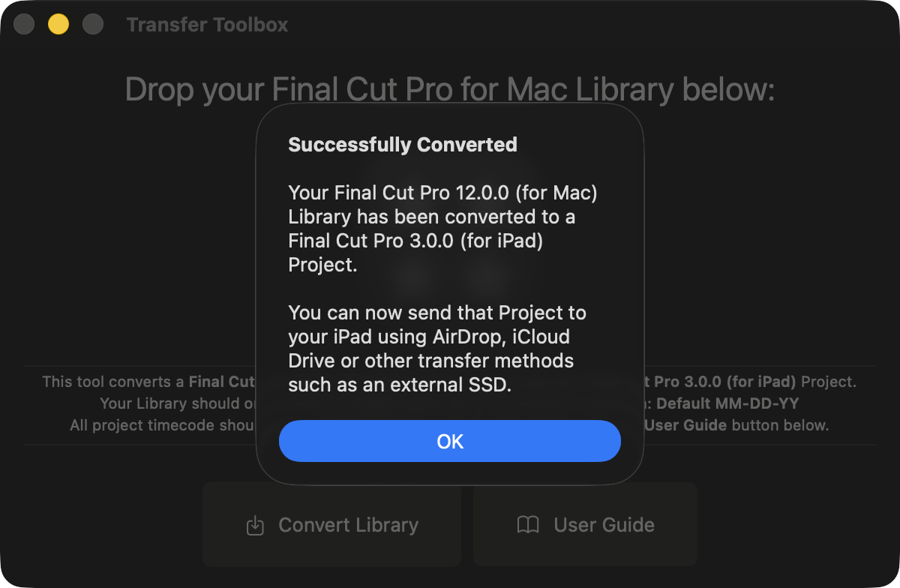Click the 'Drop your Final Cut Pro' heading
This screenshot has width=900, height=588.
(449, 89)
